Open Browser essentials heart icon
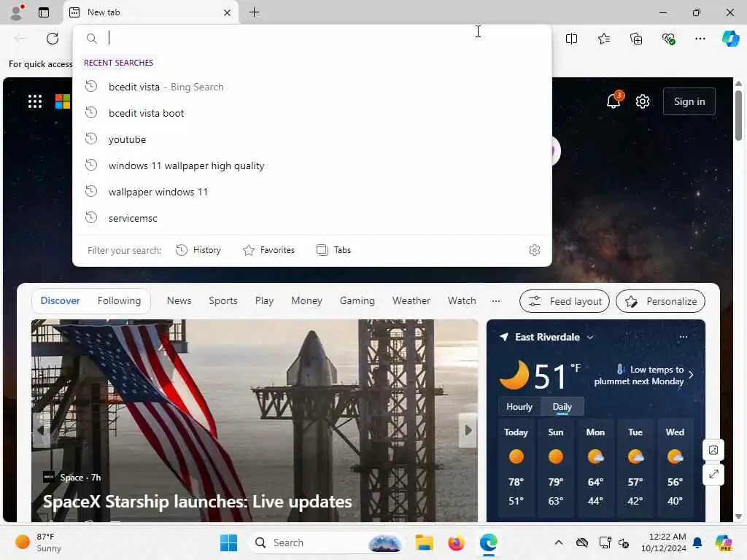Image resolution: width=747 pixels, height=560 pixels. (x=668, y=39)
